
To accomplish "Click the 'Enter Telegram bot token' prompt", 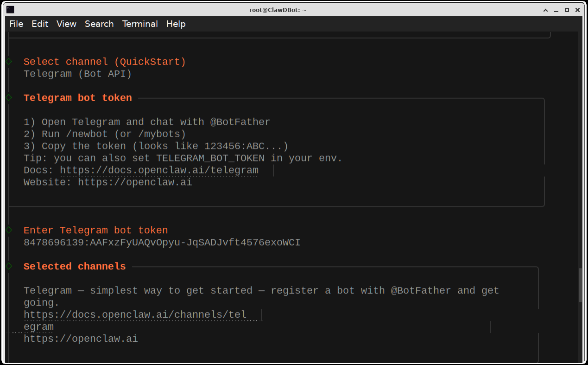I will [96, 231].
